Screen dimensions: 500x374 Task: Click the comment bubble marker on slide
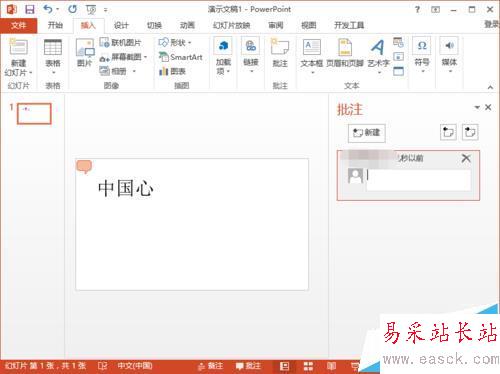click(84, 167)
